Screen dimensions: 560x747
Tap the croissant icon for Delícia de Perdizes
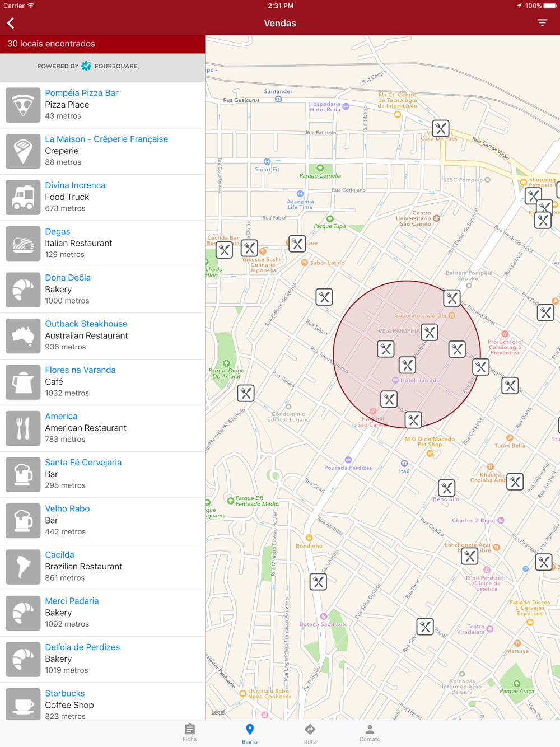tap(23, 659)
